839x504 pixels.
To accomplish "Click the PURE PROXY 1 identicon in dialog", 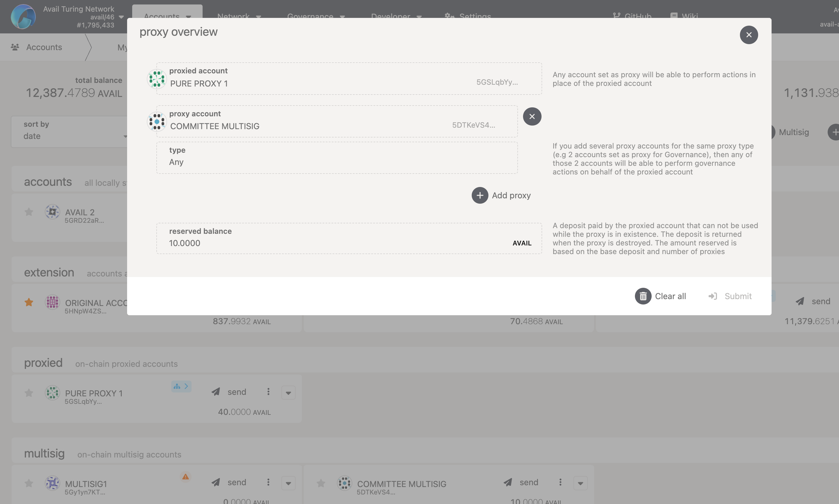I will 157,79.
